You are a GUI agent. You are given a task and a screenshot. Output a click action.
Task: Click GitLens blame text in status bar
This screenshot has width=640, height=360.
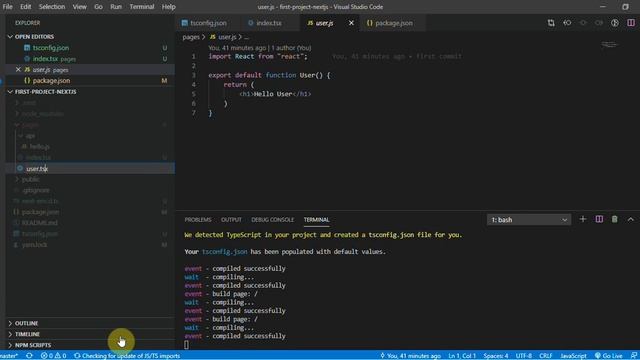(x=411, y=356)
